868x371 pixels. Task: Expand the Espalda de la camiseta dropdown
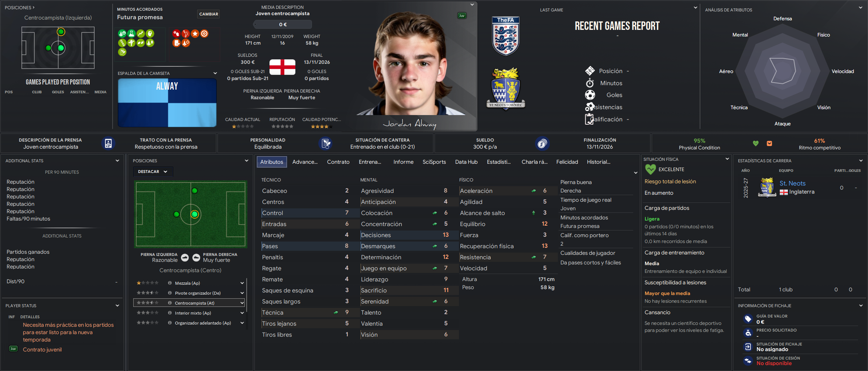coord(215,73)
